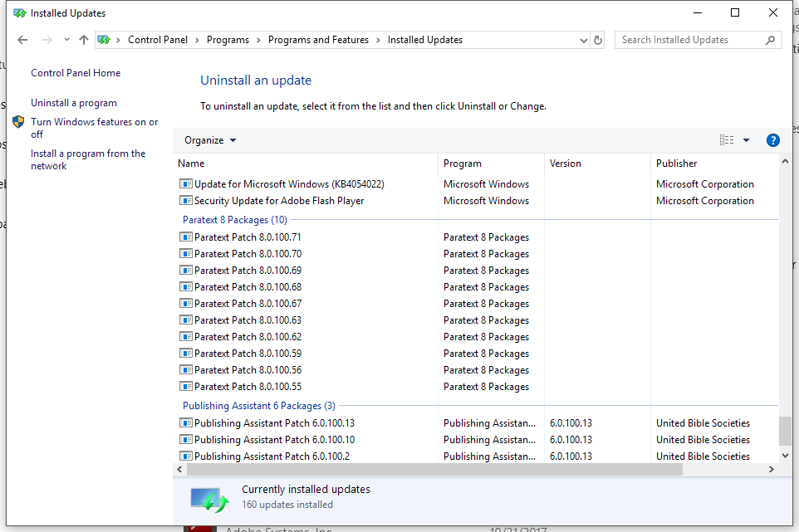The height and width of the screenshot is (532, 799).
Task: Open the view options dropdown arrow
Action: (x=746, y=140)
